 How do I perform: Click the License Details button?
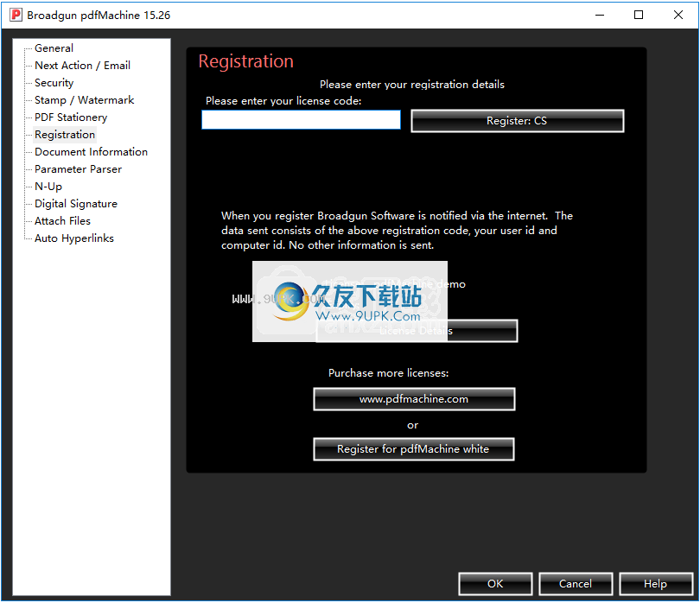click(417, 331)
